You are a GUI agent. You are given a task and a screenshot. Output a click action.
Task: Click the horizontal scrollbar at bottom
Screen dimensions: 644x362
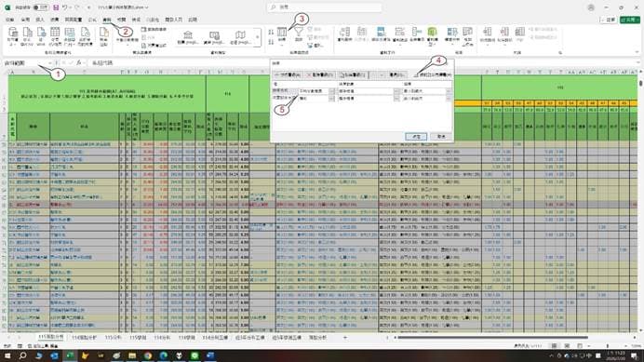tap(493, 338)
